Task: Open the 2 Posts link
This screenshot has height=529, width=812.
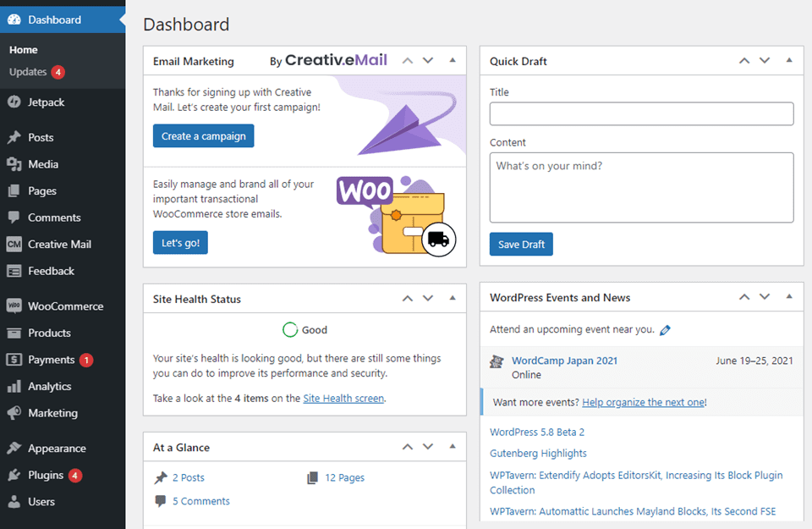Action: point(189,477)
